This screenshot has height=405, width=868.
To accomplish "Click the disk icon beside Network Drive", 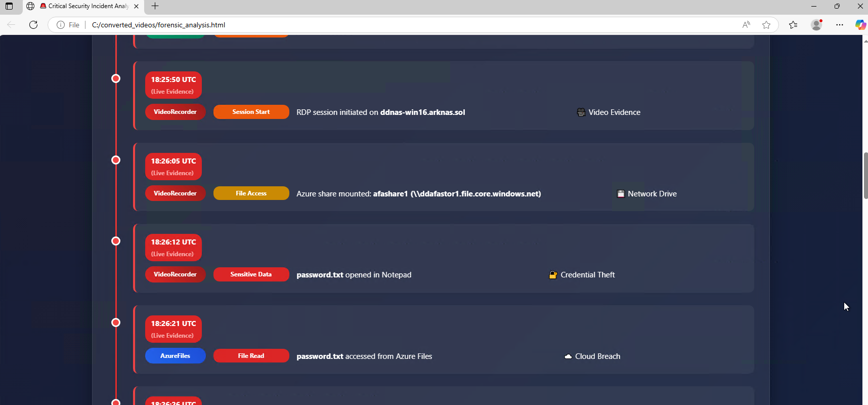I will pyautogui.click(x=621, y=194).
